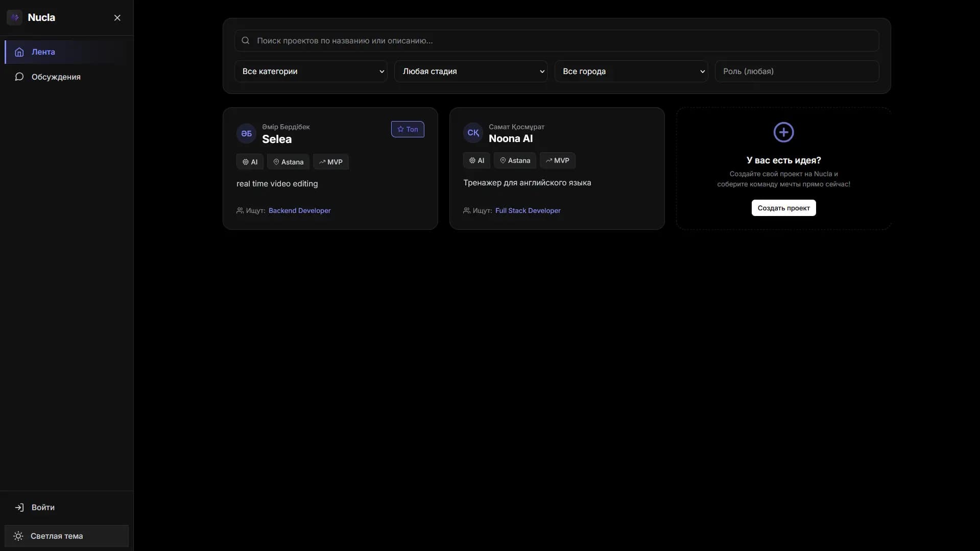Select the Astana tag on Noona AI
980x551 pixels.
(515, 160)
